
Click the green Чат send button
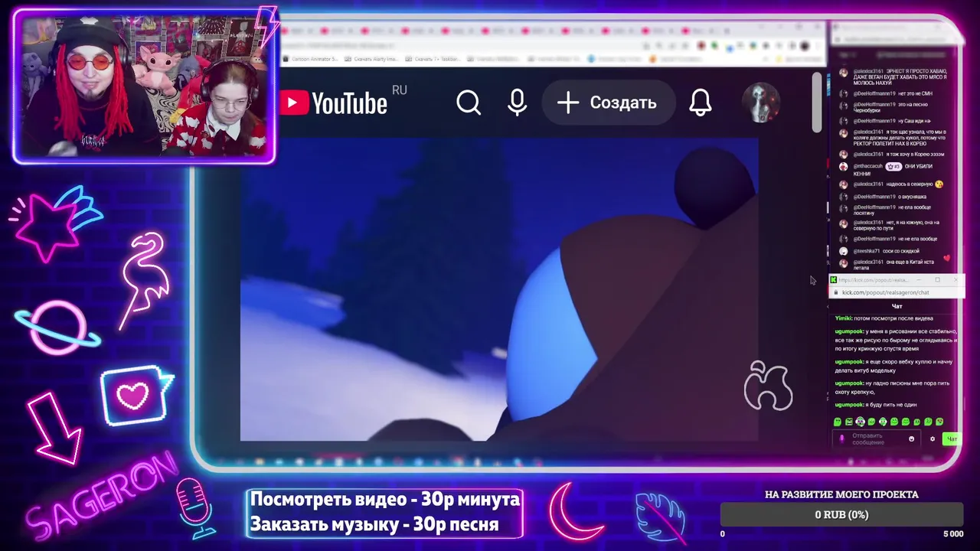(x=952, y=439)
